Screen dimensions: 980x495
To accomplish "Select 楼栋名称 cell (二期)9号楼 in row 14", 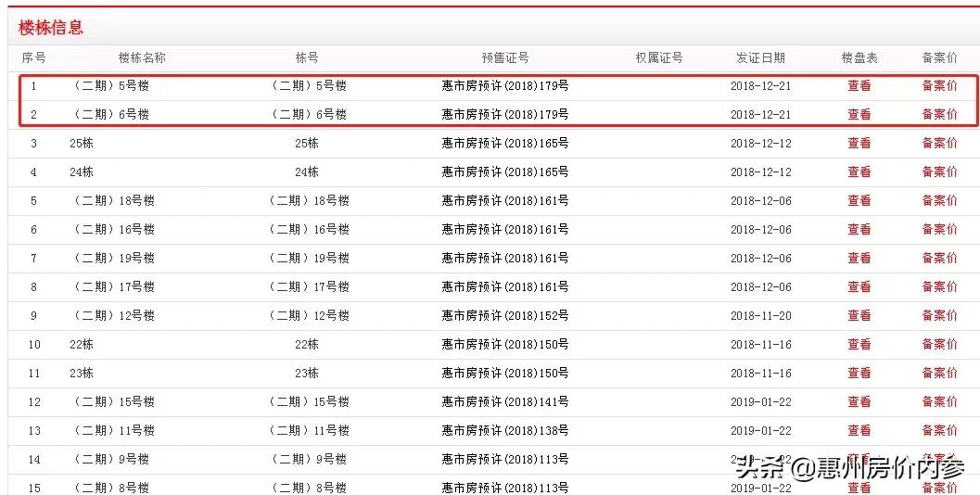I will click(110, 460).
